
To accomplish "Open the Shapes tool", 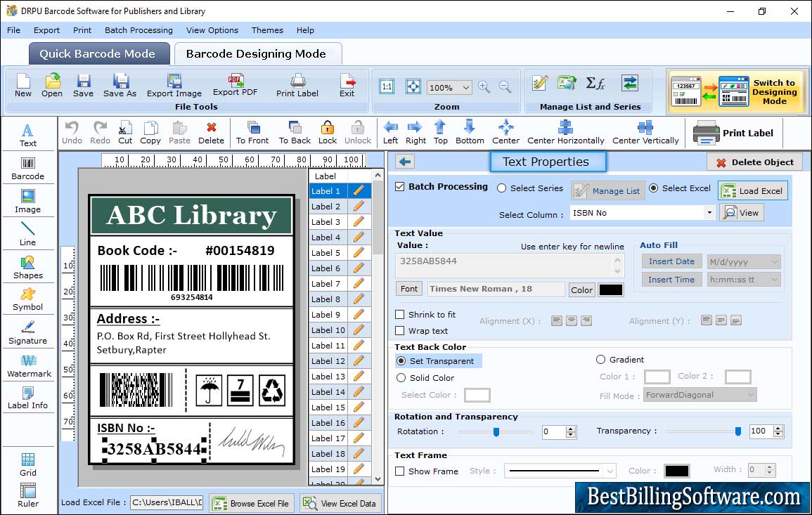I will click(x=28, y=267).
